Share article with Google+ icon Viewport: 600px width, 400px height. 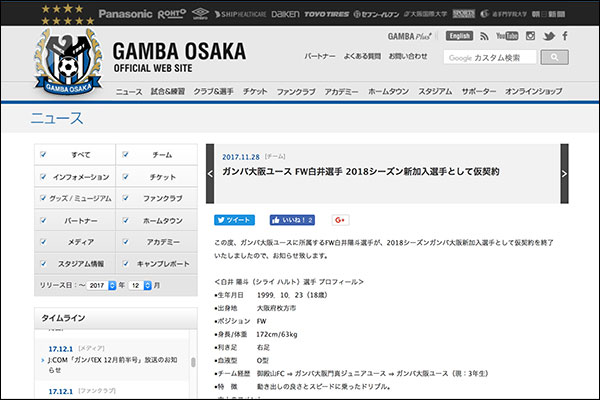coord(339,219)
